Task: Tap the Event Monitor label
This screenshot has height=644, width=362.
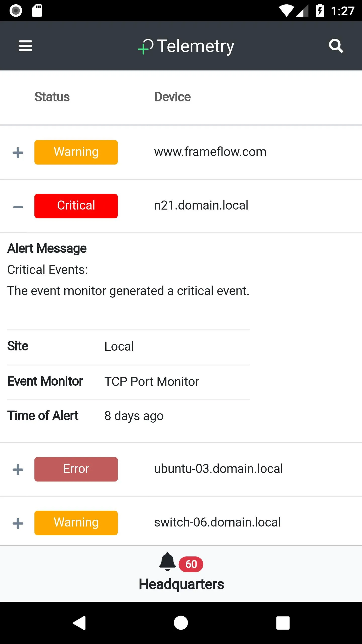Action: point(45,381)
